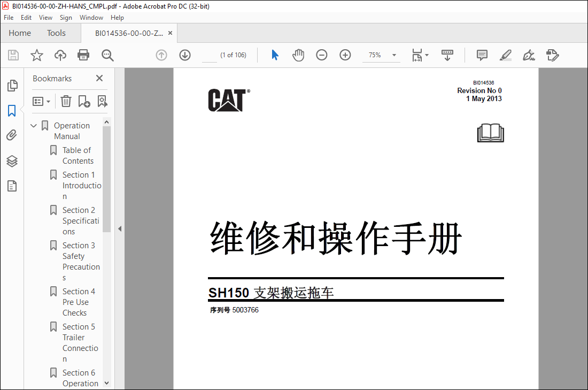Open the Fill & Sign tool
This screenshot has width=588, height=390.
[x=529, y=55]
